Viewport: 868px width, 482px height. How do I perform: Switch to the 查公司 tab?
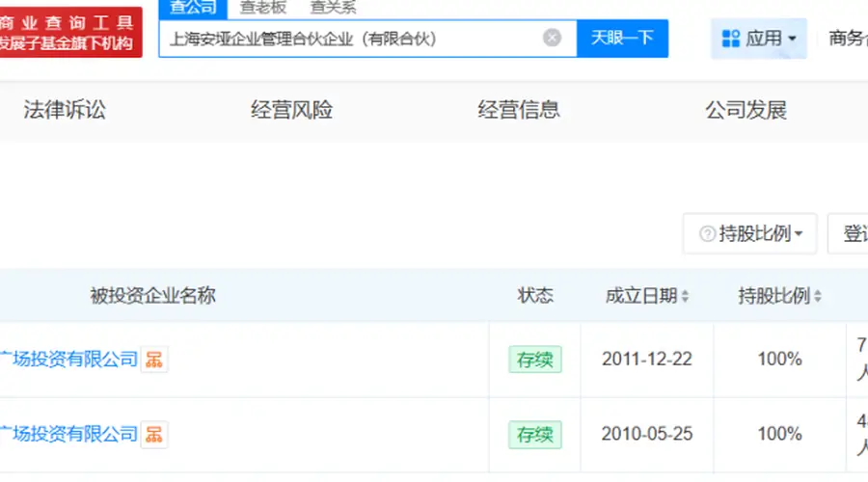click(x=193, y=8)
